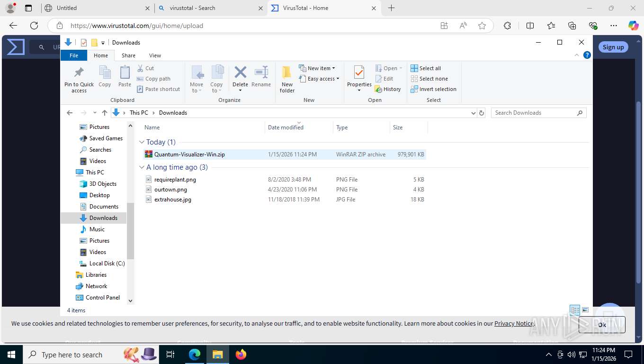Create a New folder

287,79
